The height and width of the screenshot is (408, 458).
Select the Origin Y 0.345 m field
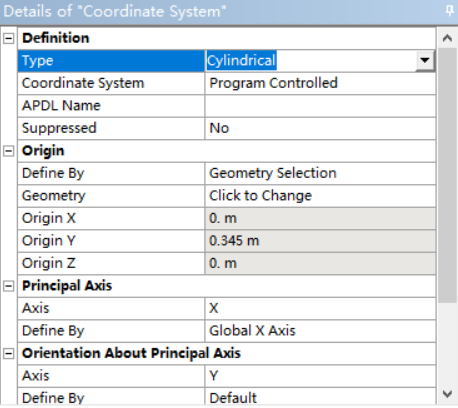click(x=320, y=241)
